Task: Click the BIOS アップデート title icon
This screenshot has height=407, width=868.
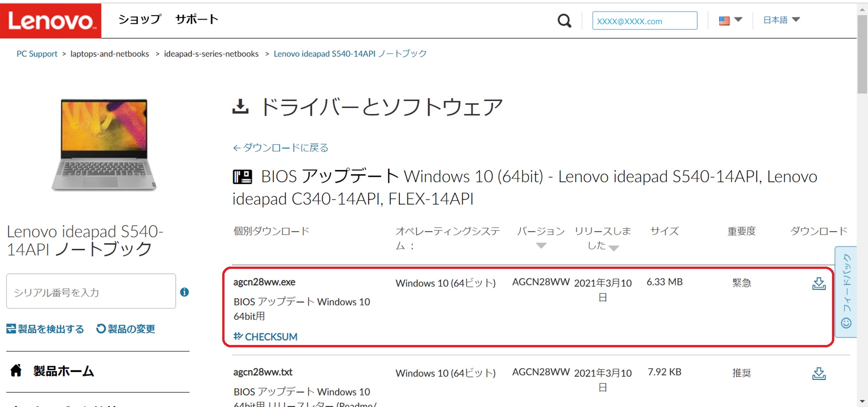Action: coord(242,177)
